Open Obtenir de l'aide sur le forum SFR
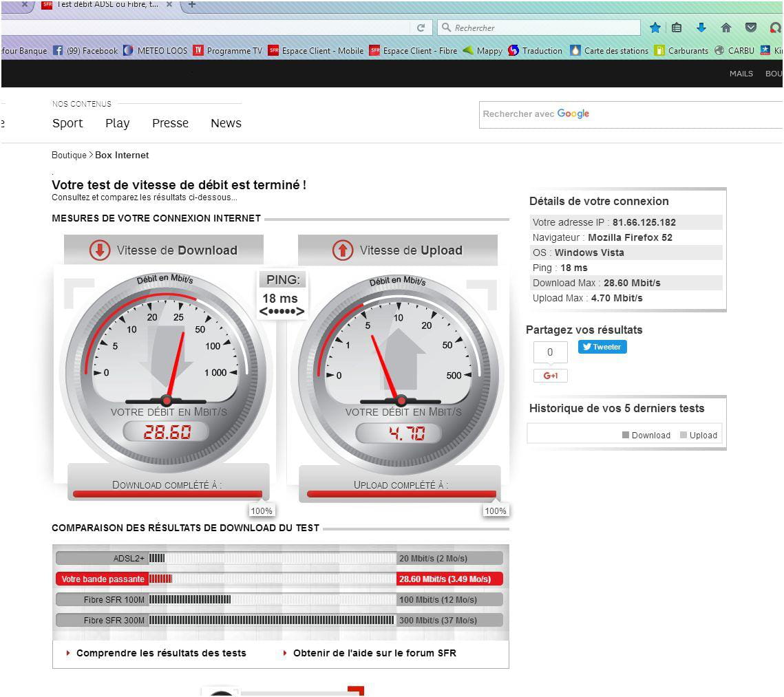 click(x=374, y=653)
